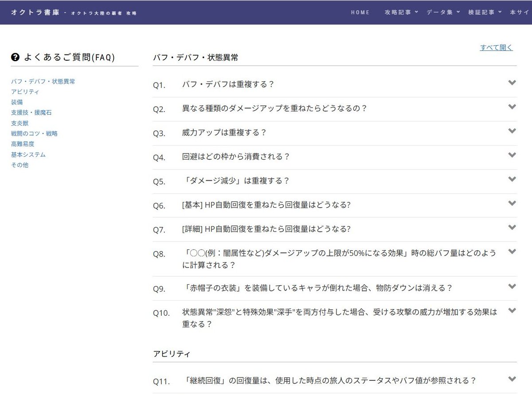Go to 装備 sidebar link
532x395 pixels.
pos(17,102)
